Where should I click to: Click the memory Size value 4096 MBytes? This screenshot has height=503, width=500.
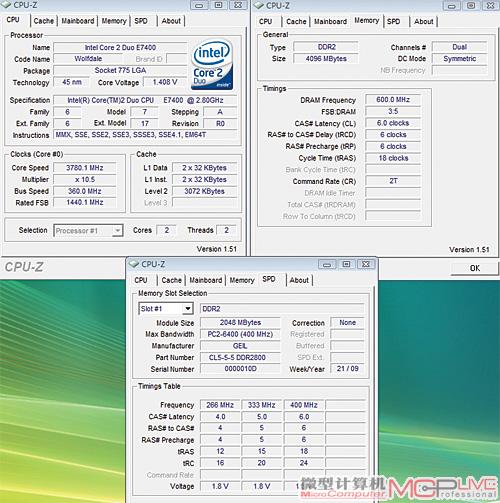click(x=326, y=59)
